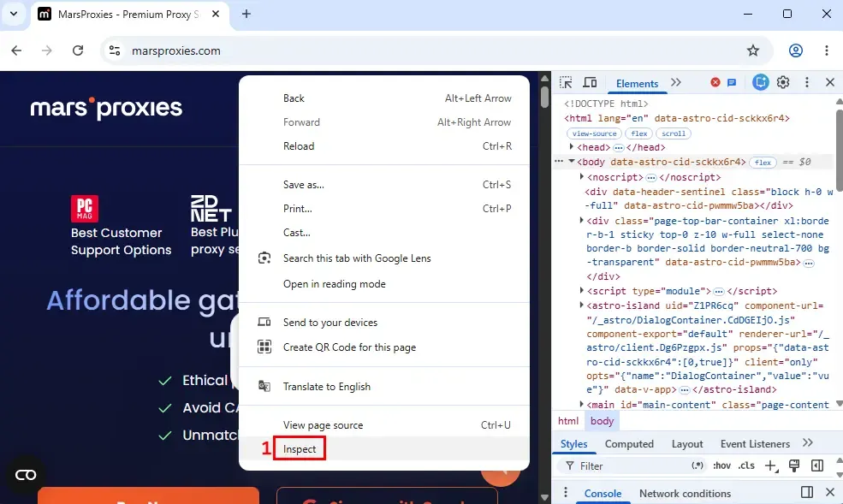Choose Open in reading mode

point(384,284)
